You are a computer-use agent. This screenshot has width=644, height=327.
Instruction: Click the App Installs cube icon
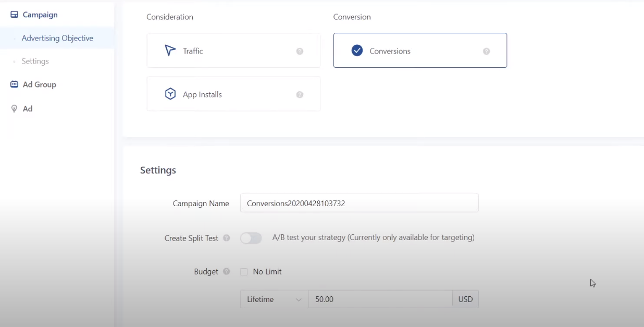click(x=170, y=94)
